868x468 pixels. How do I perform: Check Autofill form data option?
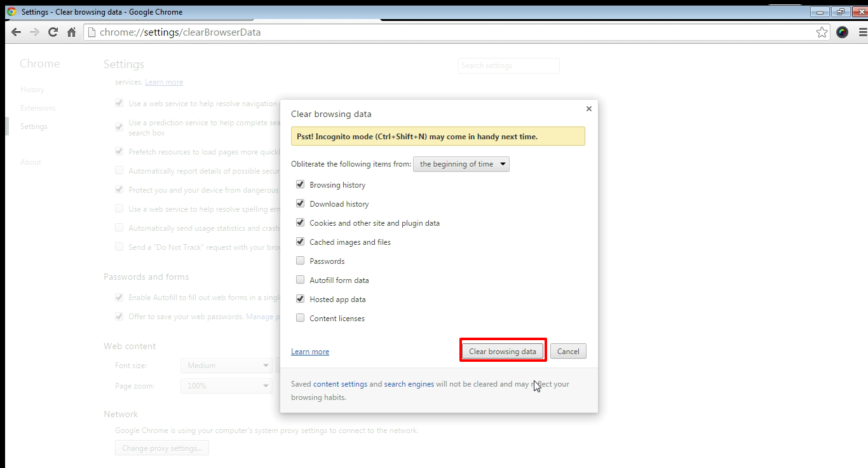301,280
